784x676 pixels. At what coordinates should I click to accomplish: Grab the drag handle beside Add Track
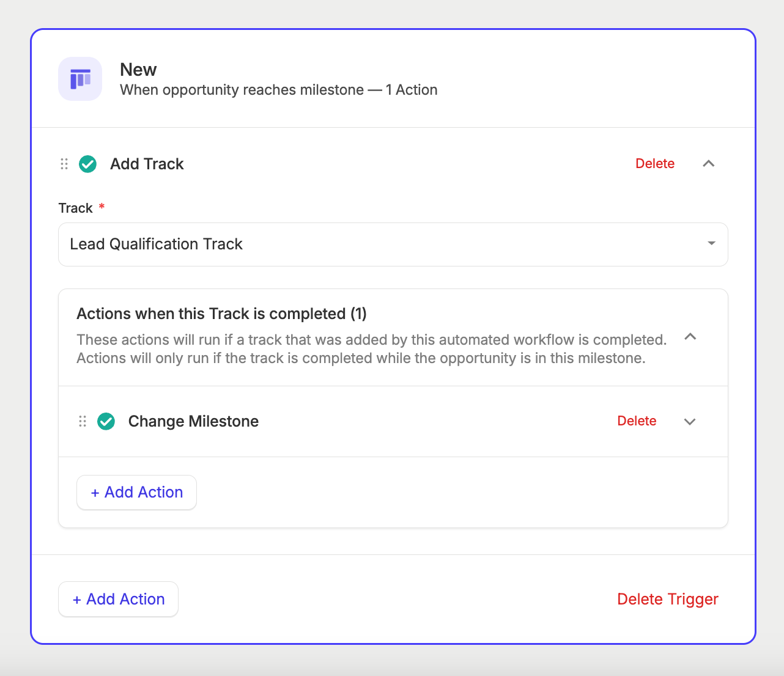click(64, 164)
